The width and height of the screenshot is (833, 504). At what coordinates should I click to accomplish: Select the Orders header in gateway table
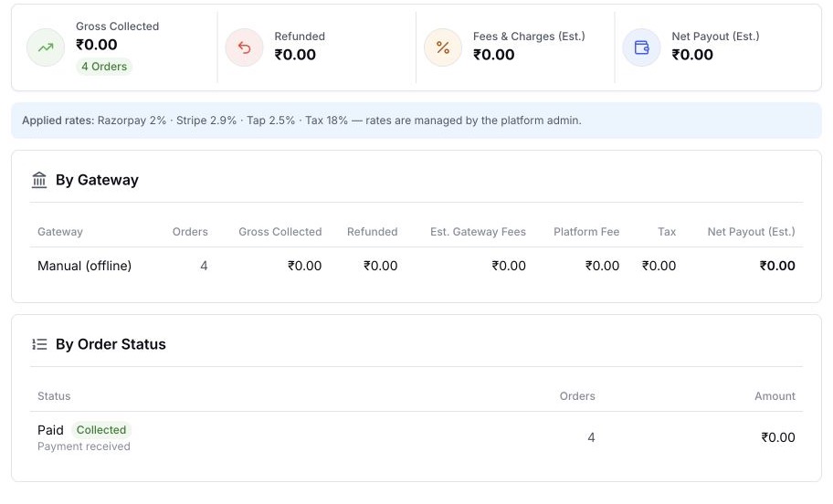190,232
